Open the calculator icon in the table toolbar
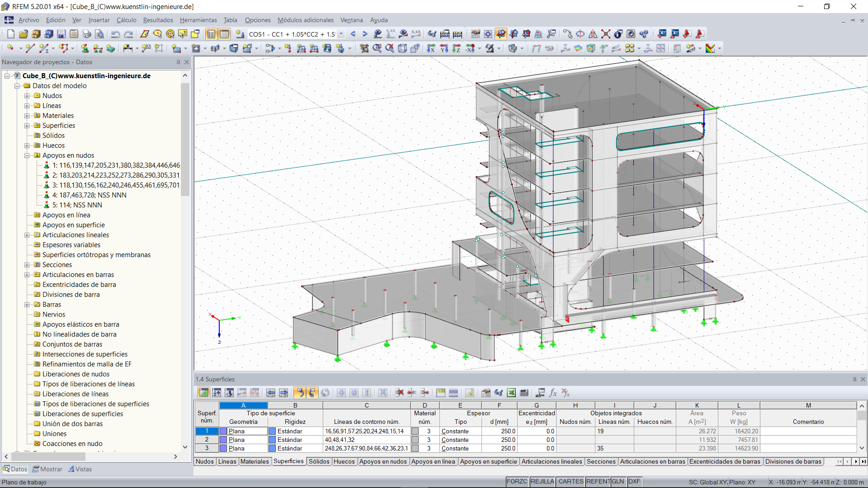This screenshot has height=488, width=868. coord(524,393)
